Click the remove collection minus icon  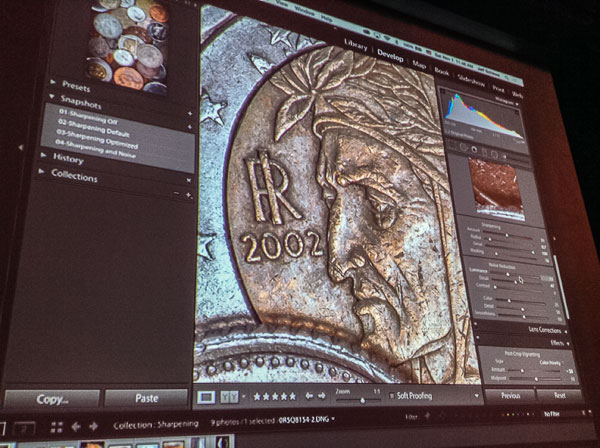pos(177,192)
